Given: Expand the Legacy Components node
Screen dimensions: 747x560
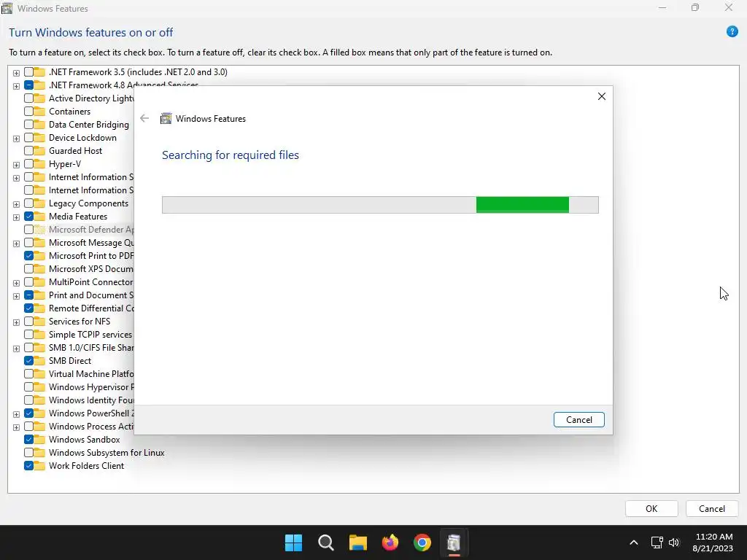Looking at the screenshot, I should (16, 204).
